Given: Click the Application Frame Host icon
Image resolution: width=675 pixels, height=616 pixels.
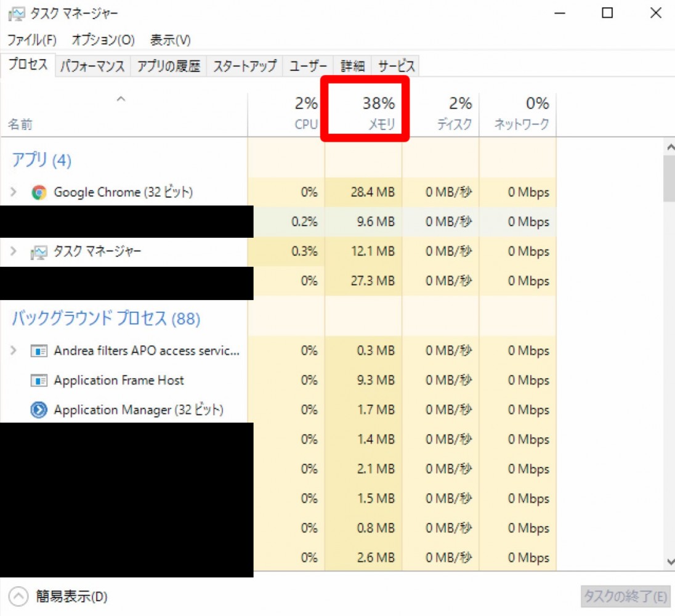Looking at the screenshot, I should (x=39, y=381).
